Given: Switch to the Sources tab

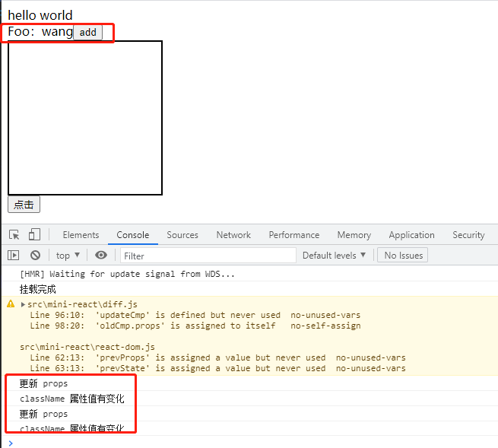Looking at the screenshot, I should 182,235.
